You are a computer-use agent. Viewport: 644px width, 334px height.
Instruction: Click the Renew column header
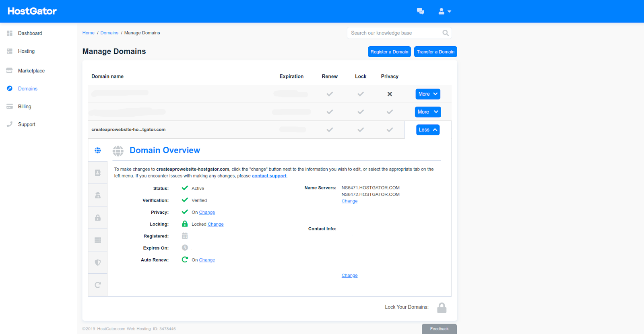pos(330,76)
